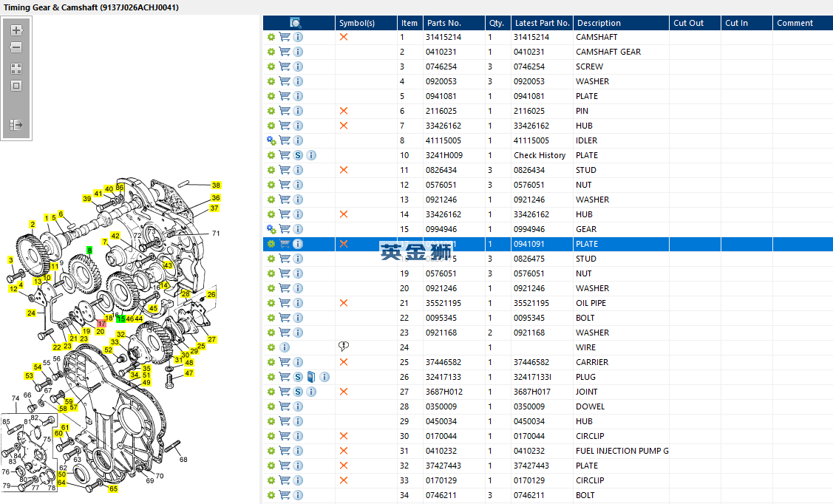The height and width of the screenshot is (504, 833).
Task: Add WASHER 0920053 to cart
Action: pos(285,81)
